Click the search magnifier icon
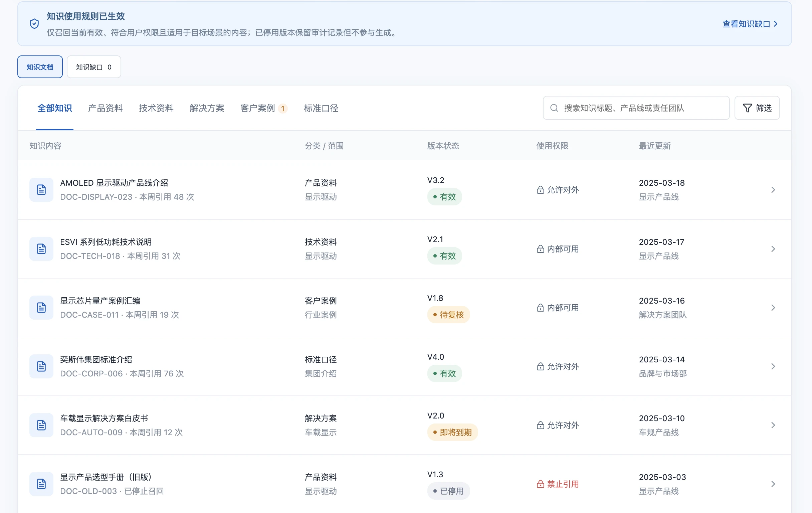The width and height of the screenshot is (812, 513). [x=554, y=108]
